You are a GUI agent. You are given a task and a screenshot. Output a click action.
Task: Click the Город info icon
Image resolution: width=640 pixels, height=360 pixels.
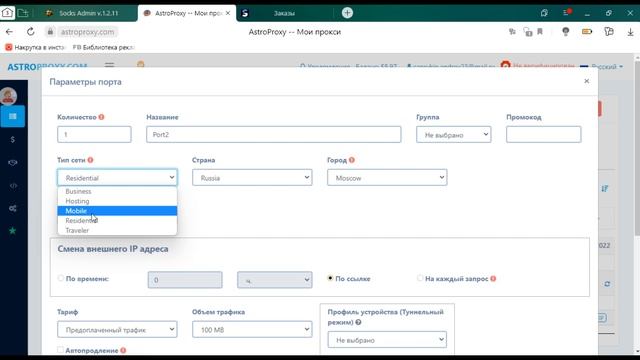click(x=352, y=160)
